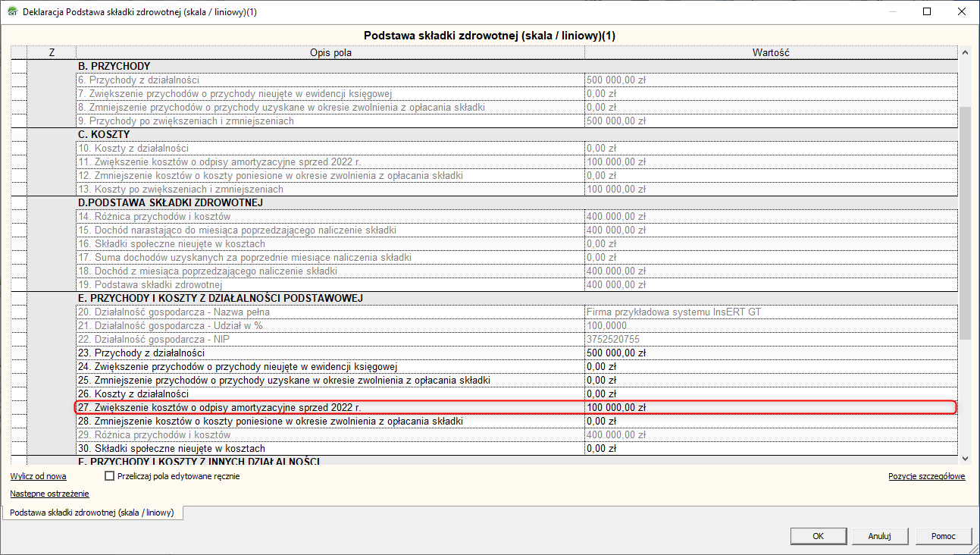The image size is (980, 555).
Task: Open Następne ostrzeżenie link
Action: click(49, 494)
